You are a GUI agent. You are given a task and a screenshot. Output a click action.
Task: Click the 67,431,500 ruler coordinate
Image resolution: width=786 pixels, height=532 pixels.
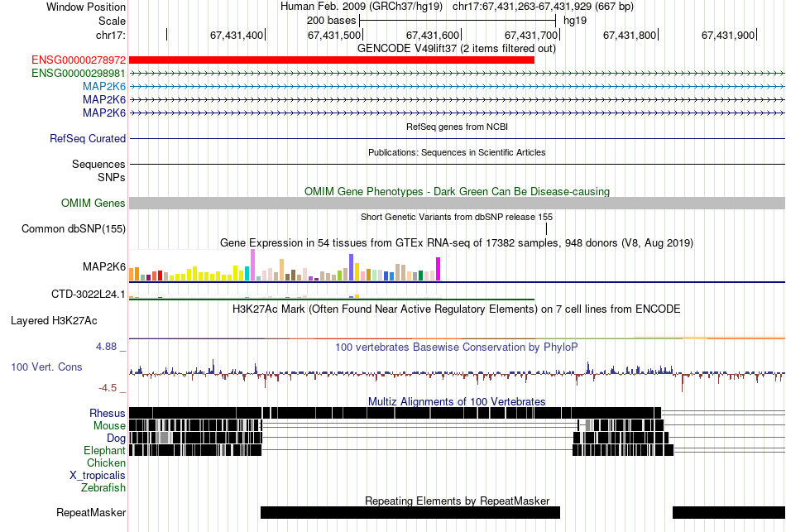[334, 35]
